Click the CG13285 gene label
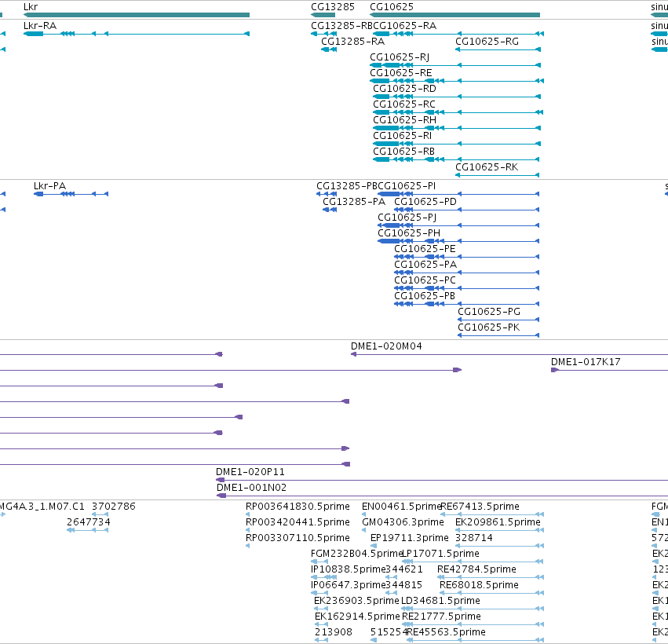Screen dimensions: 668x644 coord(333,6)
